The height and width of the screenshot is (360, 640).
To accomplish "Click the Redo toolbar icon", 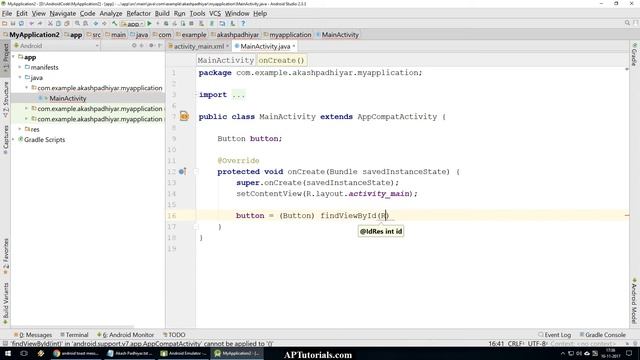I will 40,24.
